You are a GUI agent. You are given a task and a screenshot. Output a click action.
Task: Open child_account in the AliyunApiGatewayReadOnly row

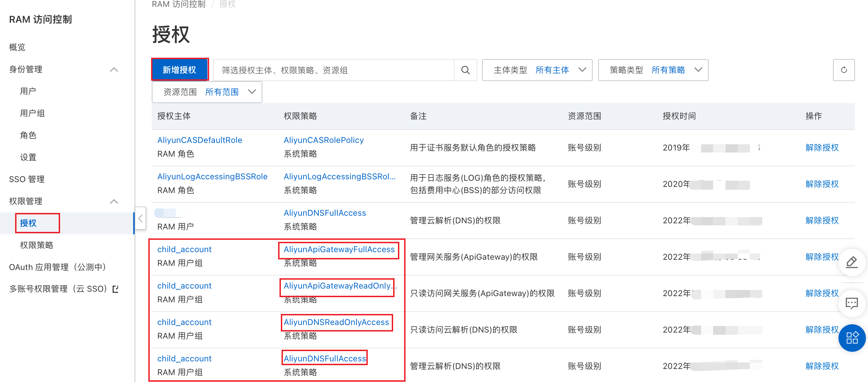point(184,286)
